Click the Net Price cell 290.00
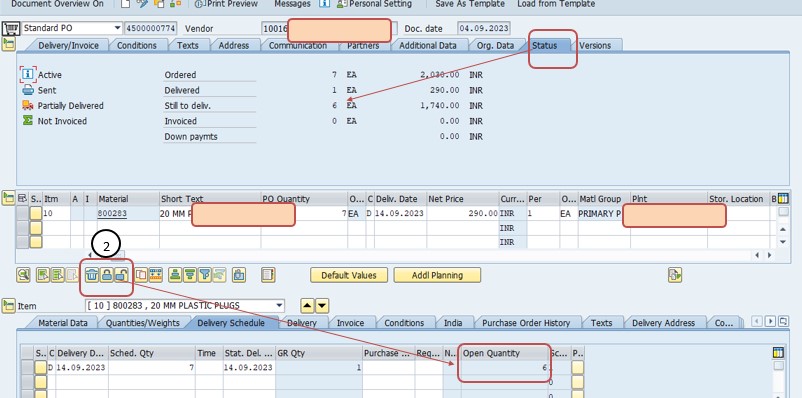 coord(463,213)
